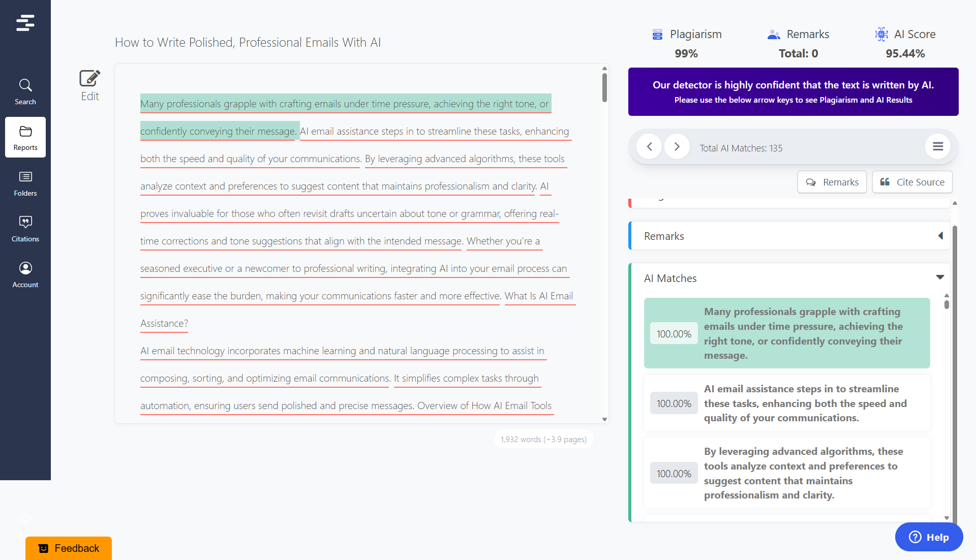Image resolution: width=976 pixels, height=560 pixels.
Task: Open the Account section in the sidebar
Action: coord(25,274)
